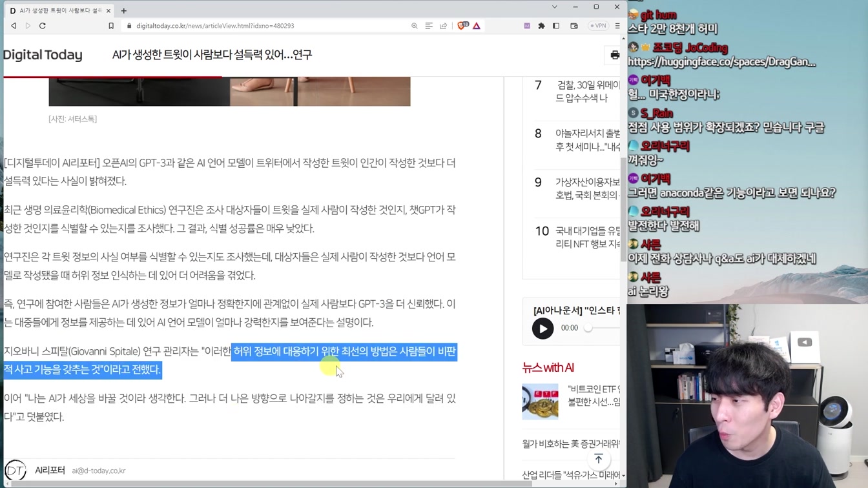Click the chat message '헐... 미국한정이라니;'

[674, 95]
